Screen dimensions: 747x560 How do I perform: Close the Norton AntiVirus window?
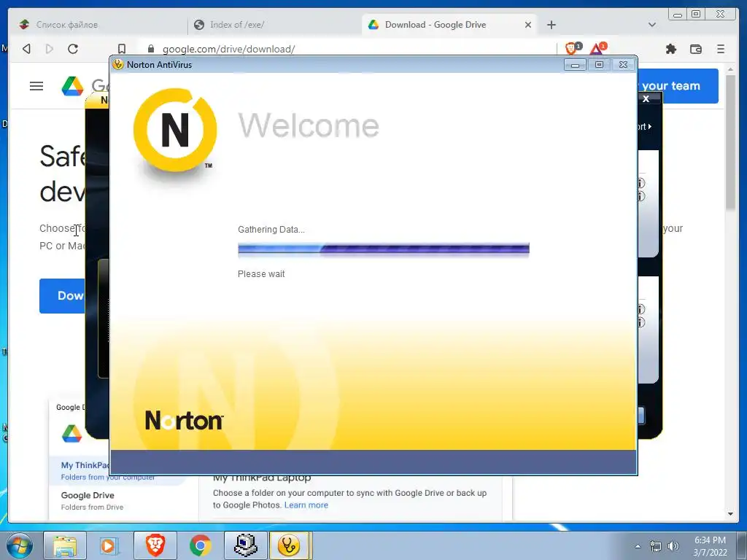pyautogui.click(x=623, y=65)
